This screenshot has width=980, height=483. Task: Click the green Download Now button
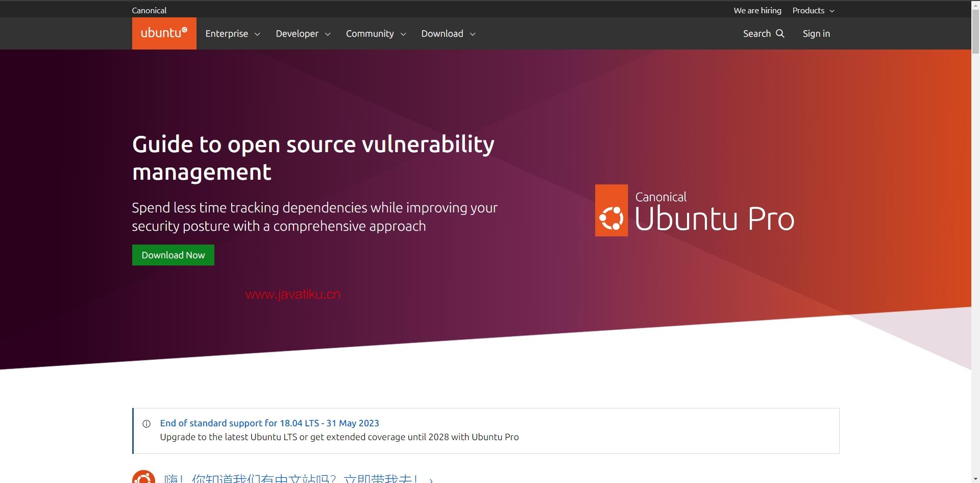coord(173,255)
